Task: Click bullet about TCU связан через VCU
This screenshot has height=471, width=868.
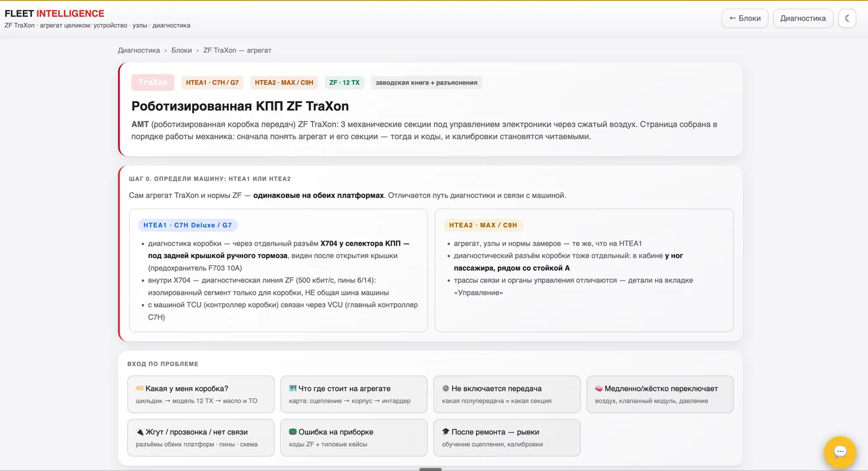Action: [283, 311]
